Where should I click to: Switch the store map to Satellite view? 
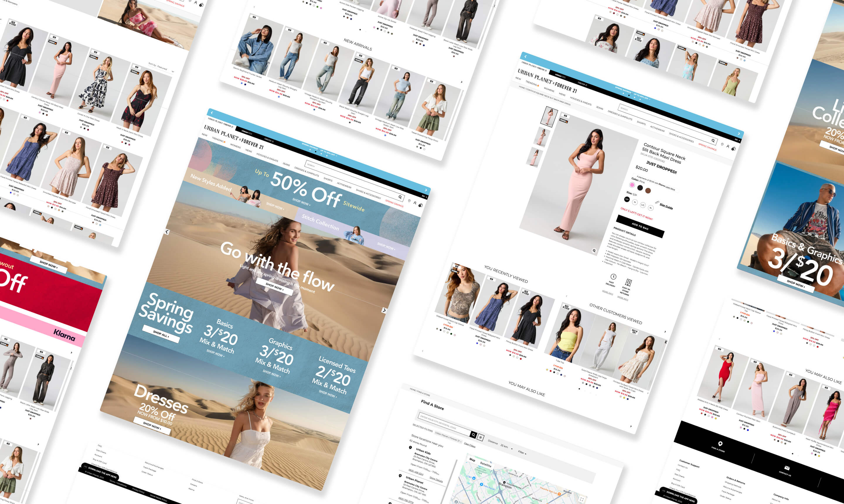[486, 465]
